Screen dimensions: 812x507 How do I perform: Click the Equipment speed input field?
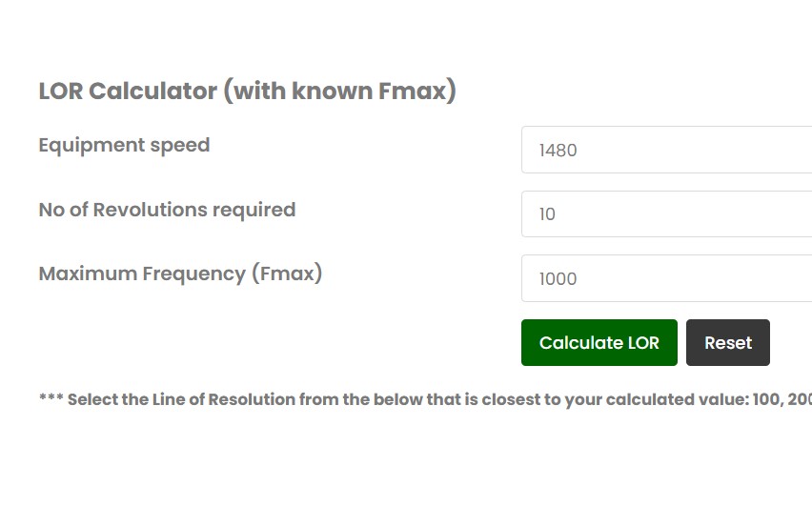coord(667,150)
